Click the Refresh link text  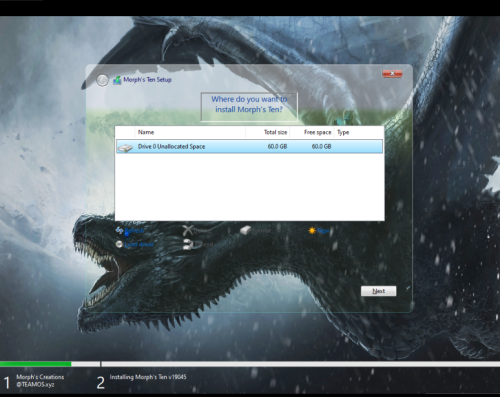click(134, 230)
